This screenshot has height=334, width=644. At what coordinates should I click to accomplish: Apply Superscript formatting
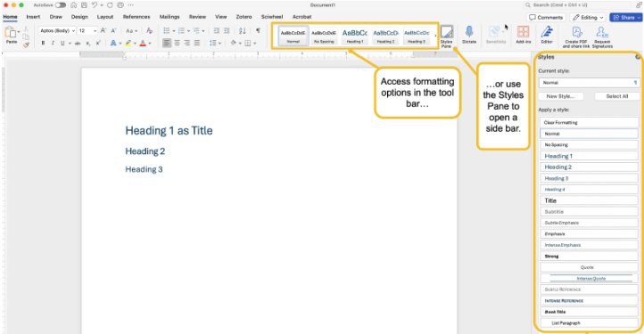tap(98, 43)
